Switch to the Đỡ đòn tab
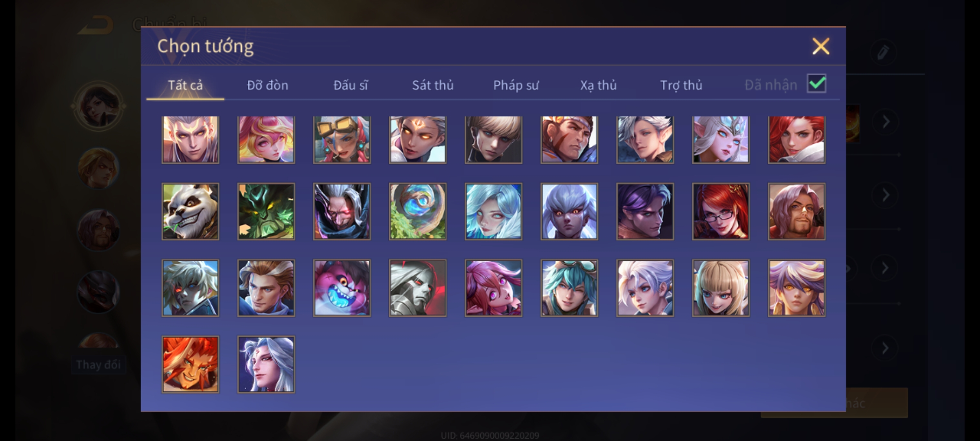 point(267,85)
